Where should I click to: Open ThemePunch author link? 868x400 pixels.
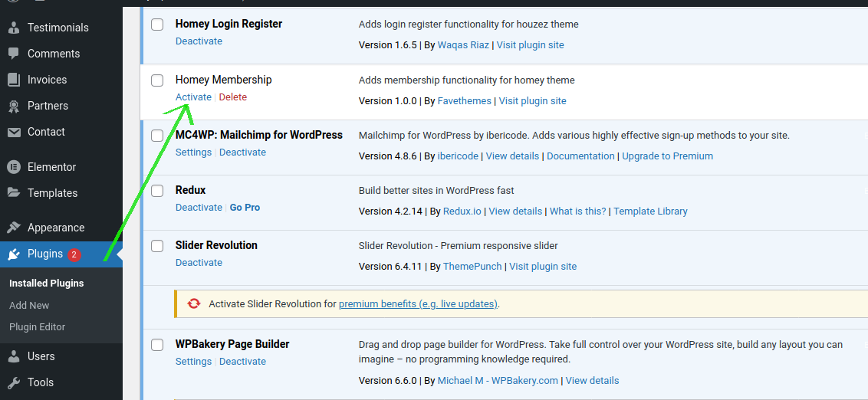point(472,267)
